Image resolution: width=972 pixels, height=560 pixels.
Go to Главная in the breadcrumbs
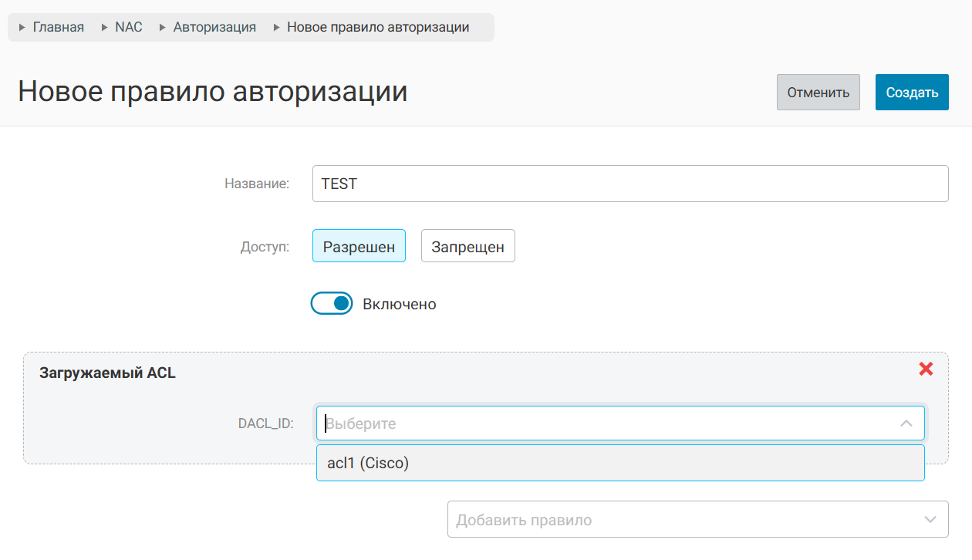coord(59,27)
